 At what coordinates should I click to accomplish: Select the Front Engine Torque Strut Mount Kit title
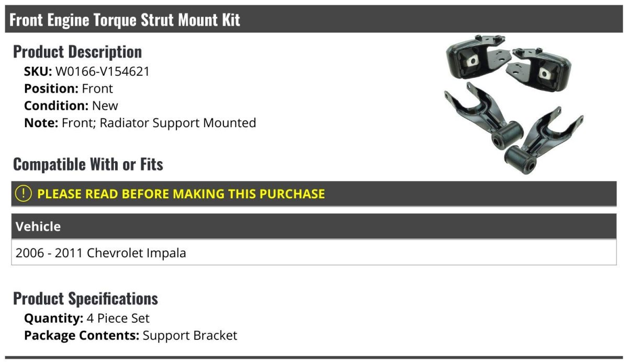(x=125, y=20)
